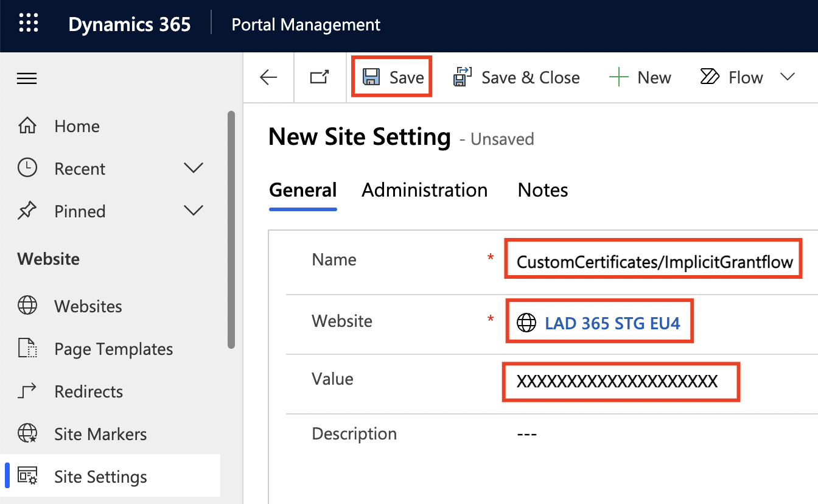Click the green plus New icon
This screenshot has height=504, width=818.
click(618, 77)
